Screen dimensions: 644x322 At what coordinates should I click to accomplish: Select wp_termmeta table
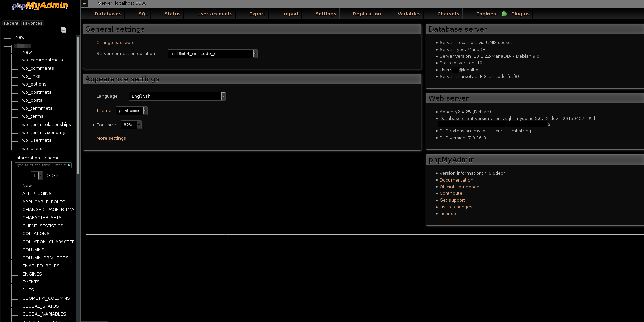pos(37,108)
